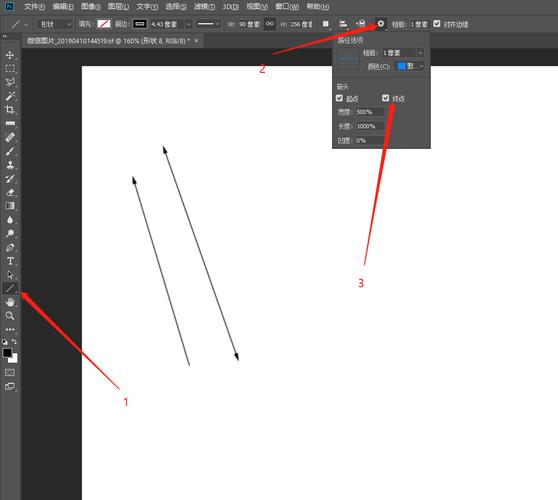Select the Clone Stamp tool

pos(10,165)
